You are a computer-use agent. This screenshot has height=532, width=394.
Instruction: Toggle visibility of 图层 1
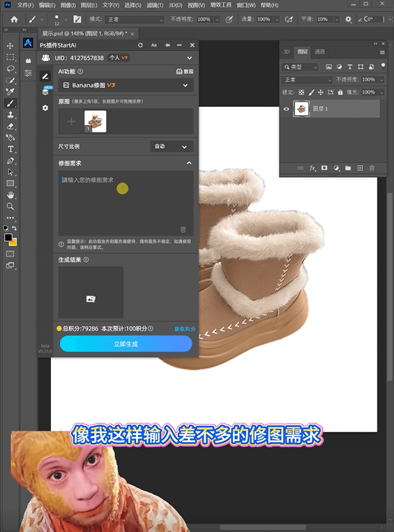coord(287,109)
